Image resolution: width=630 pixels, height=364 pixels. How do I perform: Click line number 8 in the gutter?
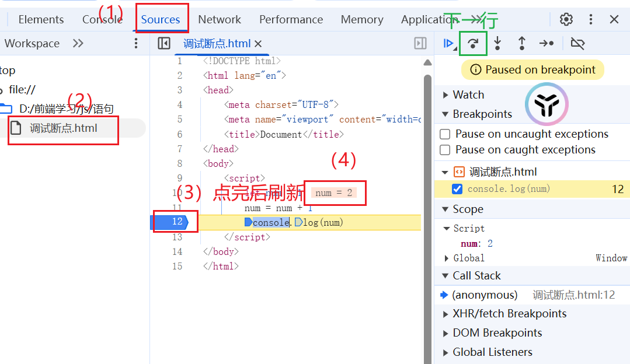click(180, 163)
